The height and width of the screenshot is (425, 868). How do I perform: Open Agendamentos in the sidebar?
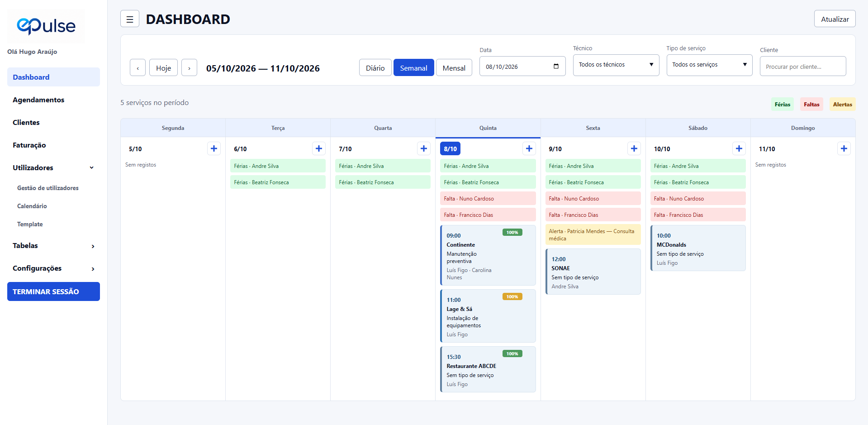click(x=53, y=100)
